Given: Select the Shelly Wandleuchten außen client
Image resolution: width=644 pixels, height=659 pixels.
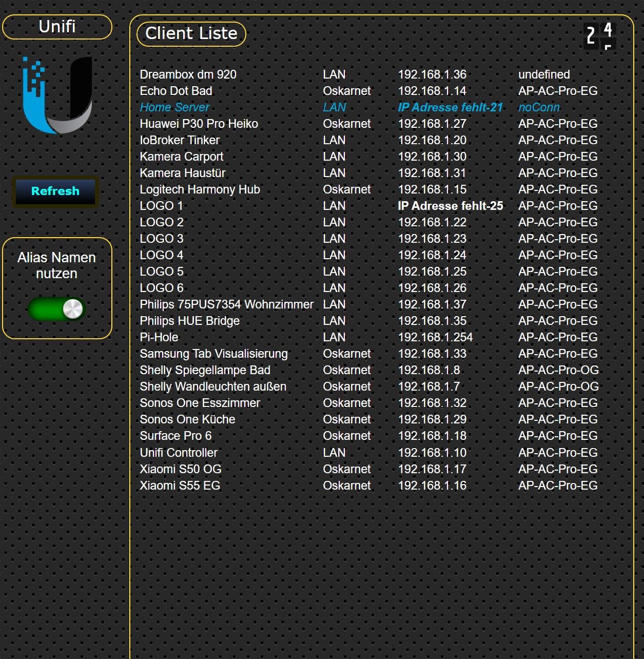Looking at the screenshot, I should pos(213,386).
